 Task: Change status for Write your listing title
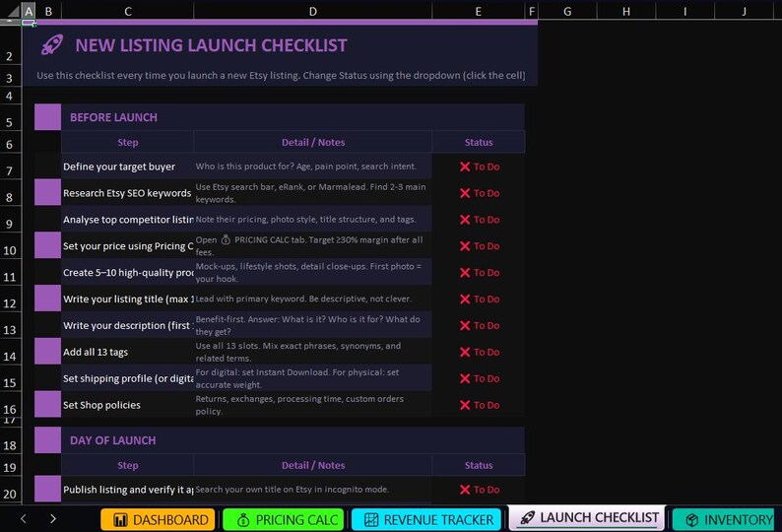point(479,299)
